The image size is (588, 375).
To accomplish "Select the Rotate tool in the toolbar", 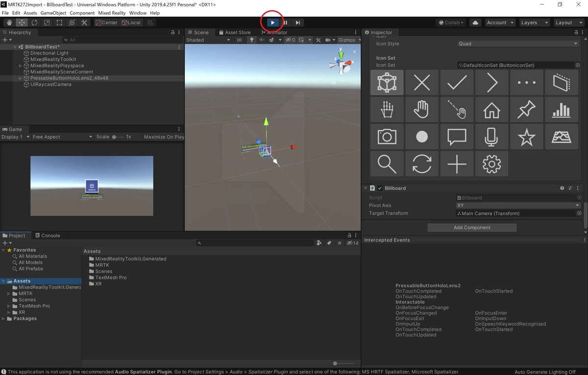I will point(34,23).
